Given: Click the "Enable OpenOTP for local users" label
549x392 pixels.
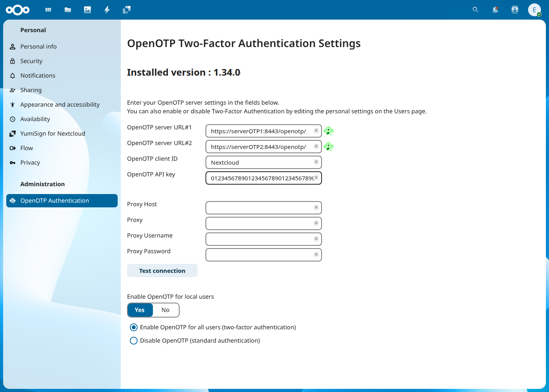Looking at the screenshot, I should tap(171, 297).
